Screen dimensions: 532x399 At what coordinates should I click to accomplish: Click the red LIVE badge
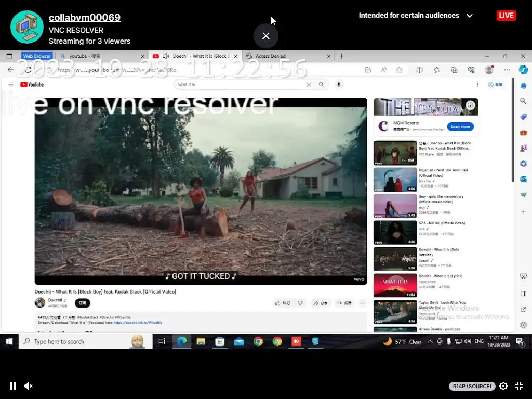pos(506,15)
